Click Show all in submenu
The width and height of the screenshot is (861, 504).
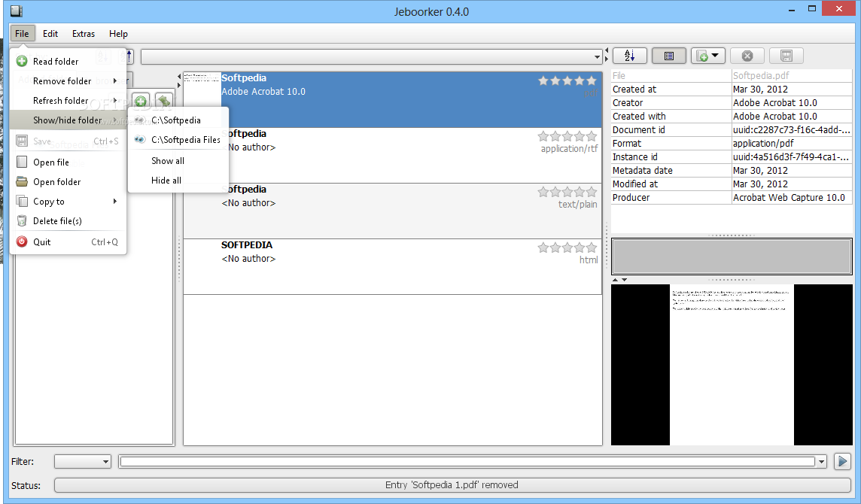point(178,161)
